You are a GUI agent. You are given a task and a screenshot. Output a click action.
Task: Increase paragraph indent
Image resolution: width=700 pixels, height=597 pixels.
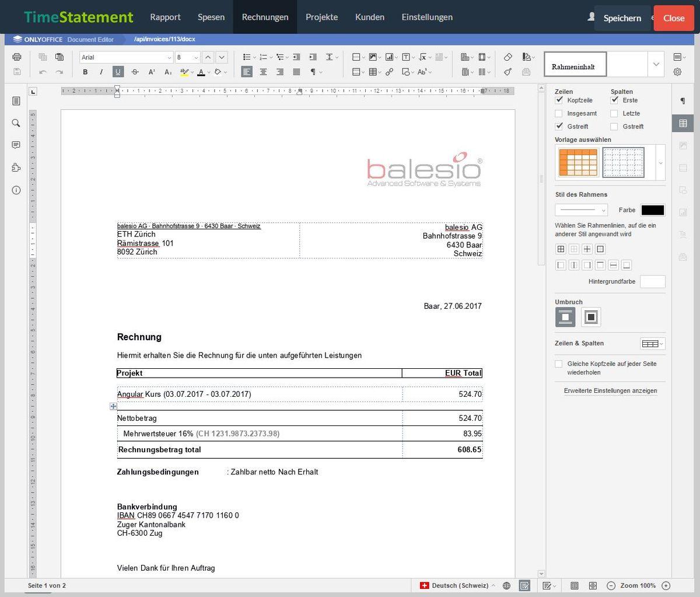(x=313, y=57)
